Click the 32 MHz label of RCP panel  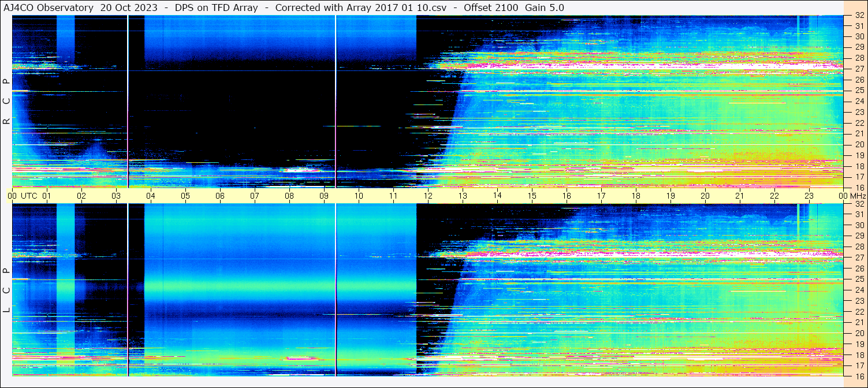point(859,16)
